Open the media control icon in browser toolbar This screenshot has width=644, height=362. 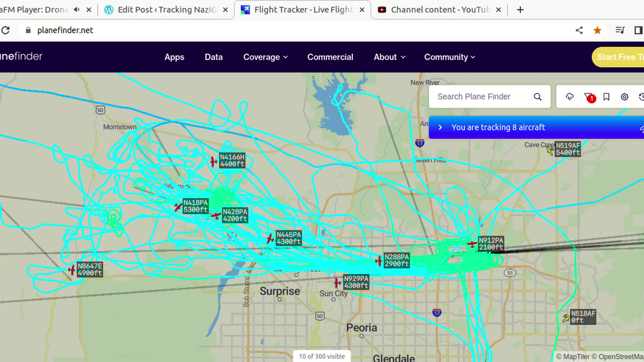(x=620, y=30)
